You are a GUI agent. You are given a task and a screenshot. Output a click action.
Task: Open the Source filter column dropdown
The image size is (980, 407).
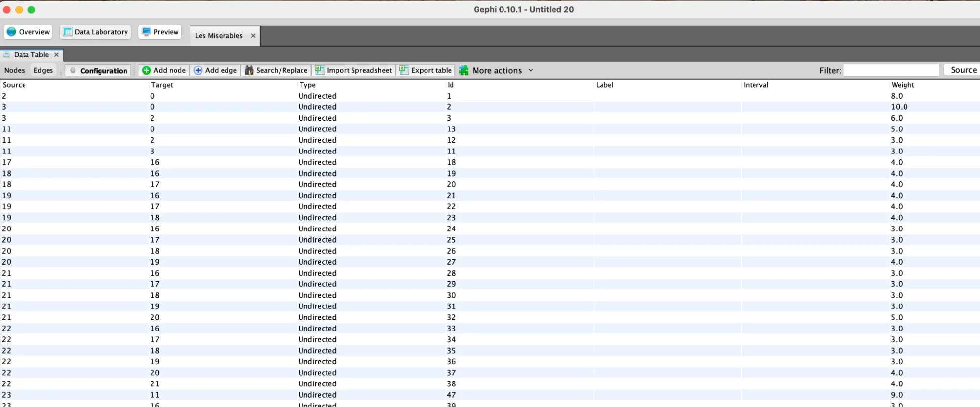[x=963, y=70]
